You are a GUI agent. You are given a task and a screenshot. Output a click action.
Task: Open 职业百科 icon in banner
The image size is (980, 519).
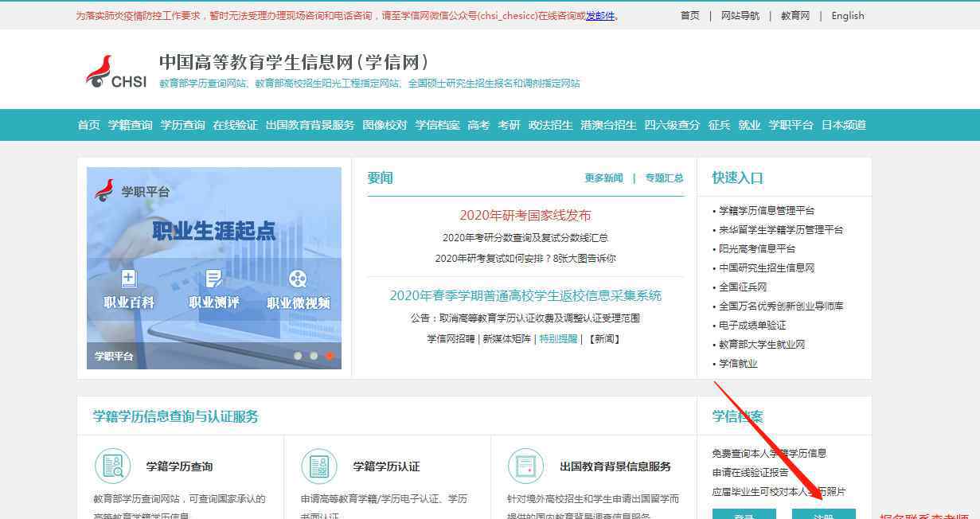[129, 279]
